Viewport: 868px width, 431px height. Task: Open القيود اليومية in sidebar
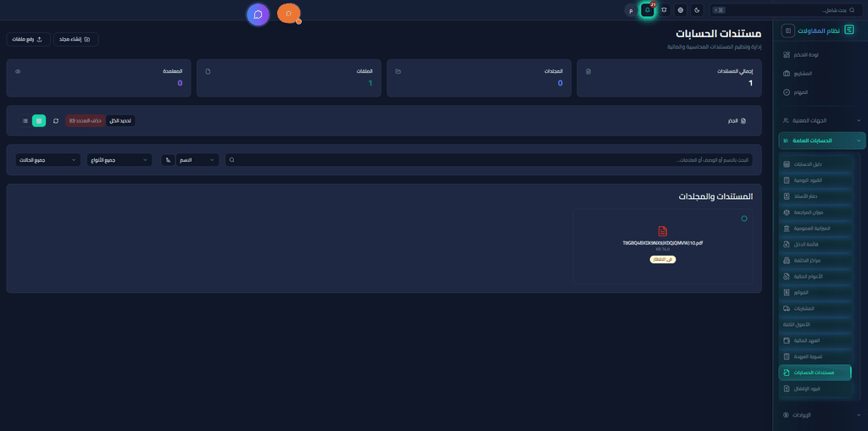click(x=815, y=180)
